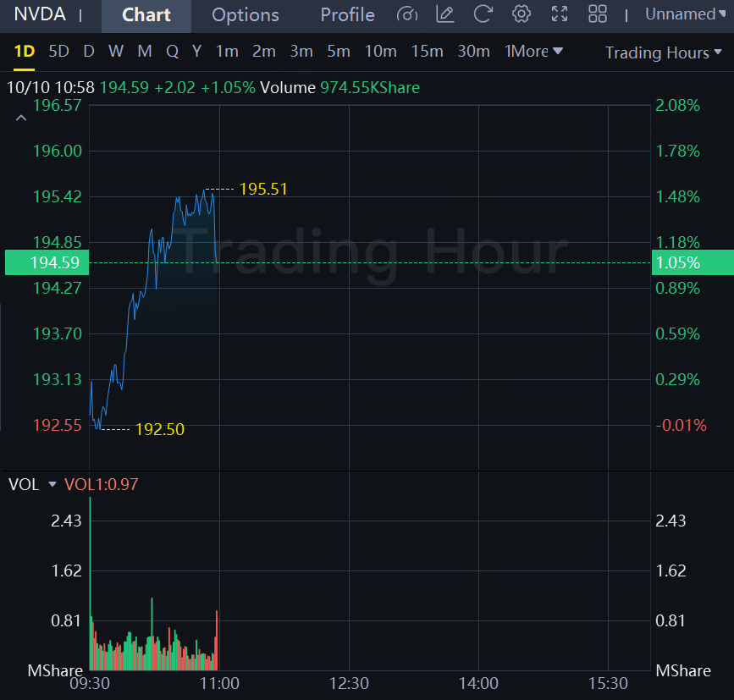Collapse main chart with up chevron
The width and height of the screenshot is (734, 700).
[x=21, y=118]
